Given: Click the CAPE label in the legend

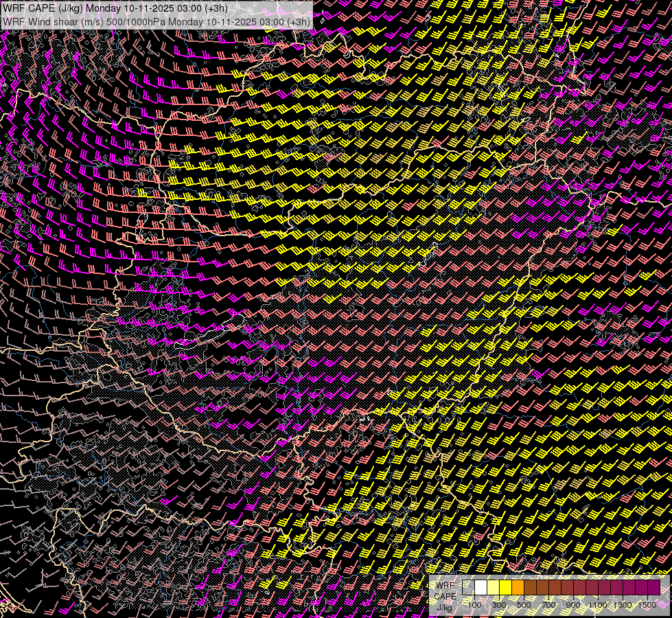Looking at the screenshot, I should pyautogui.click(x=445, y=597).
